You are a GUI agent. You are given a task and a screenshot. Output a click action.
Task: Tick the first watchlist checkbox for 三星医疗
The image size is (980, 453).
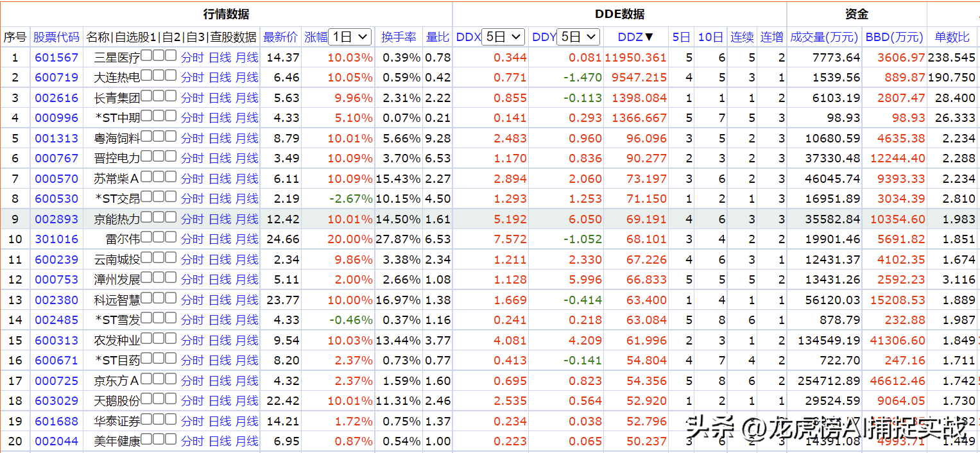[146, 56]
